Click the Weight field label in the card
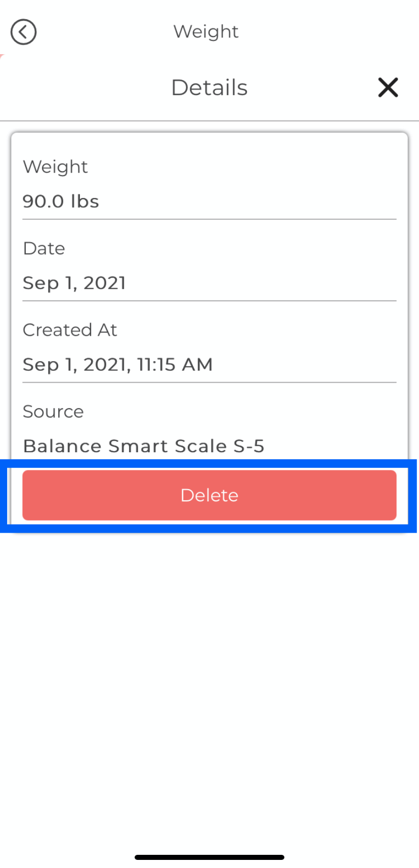The image size is (419, 868). coord(55,167)
